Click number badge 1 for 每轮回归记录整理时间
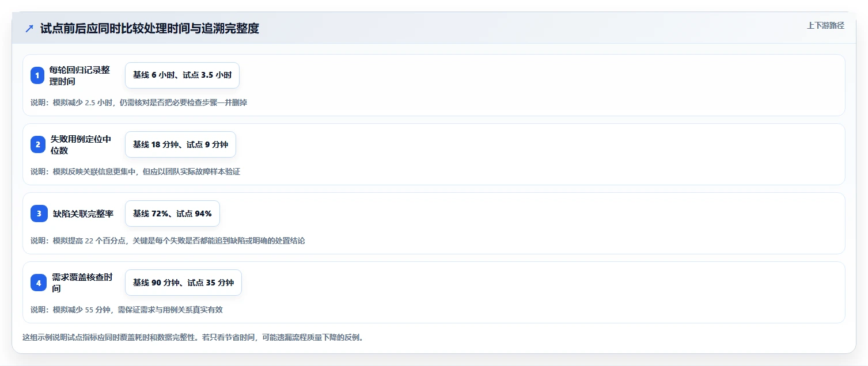 pos(37,75)
